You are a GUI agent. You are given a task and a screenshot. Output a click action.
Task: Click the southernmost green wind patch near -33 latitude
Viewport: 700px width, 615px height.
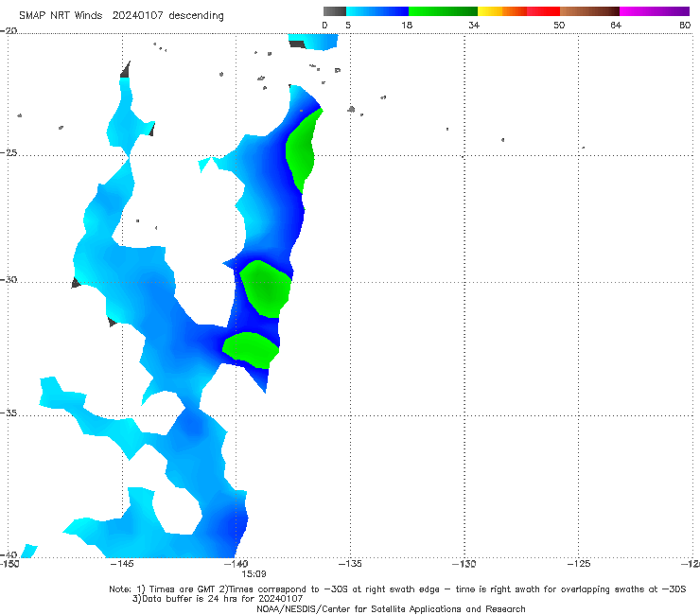tap(252, 349)
